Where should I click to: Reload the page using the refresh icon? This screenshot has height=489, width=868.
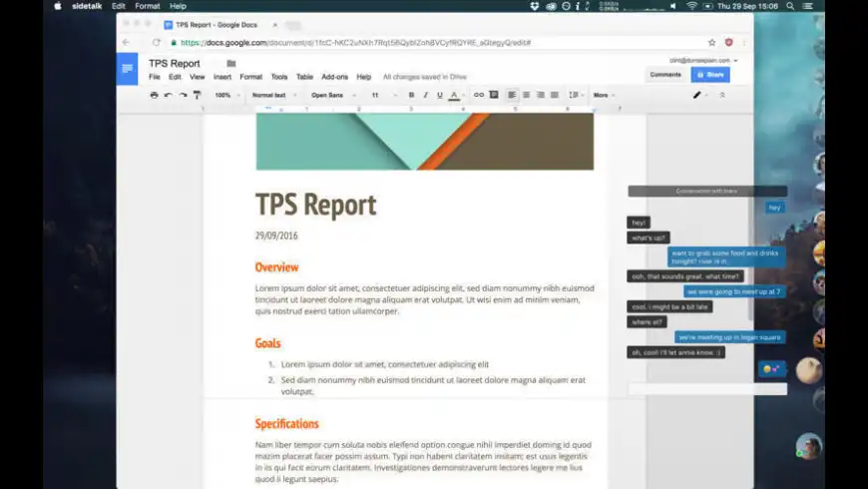pyautogui.click(x=157, y=43)
